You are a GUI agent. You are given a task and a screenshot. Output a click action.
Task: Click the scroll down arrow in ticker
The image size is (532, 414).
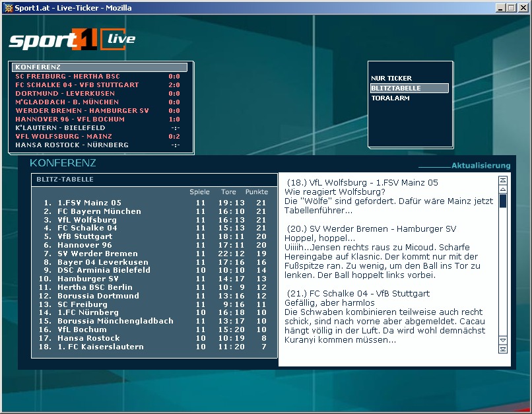coord(503,339)
